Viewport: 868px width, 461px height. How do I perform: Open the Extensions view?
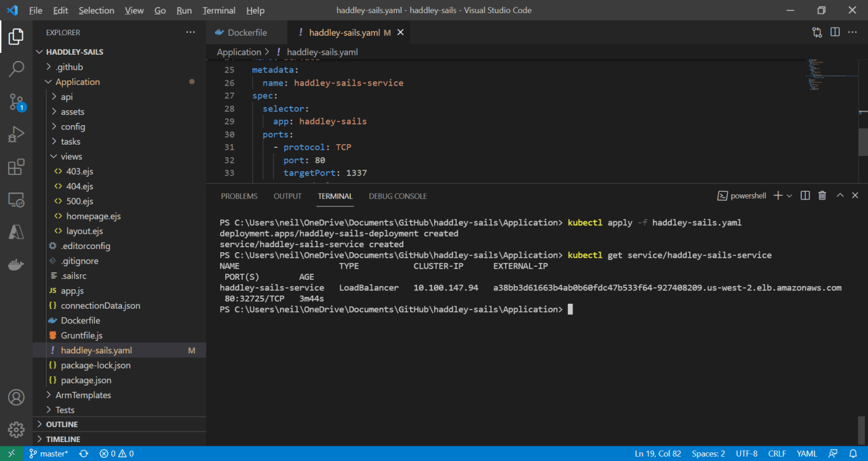click(x=16, y=167)
